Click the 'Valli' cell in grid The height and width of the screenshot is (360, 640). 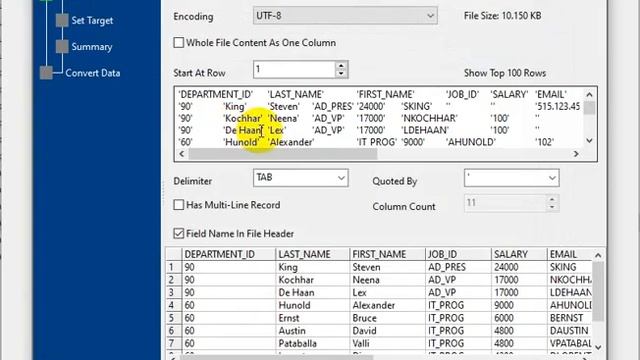click(x=387, y=343)
